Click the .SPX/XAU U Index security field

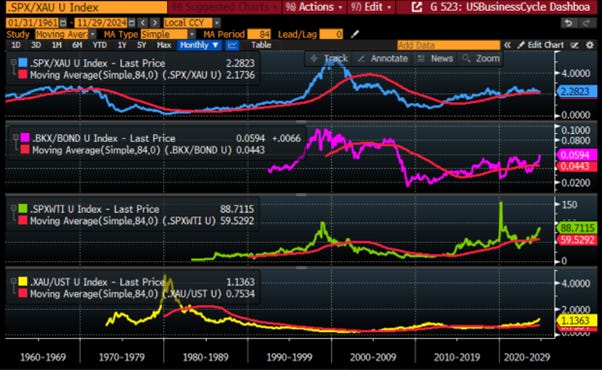click(86, 7)
